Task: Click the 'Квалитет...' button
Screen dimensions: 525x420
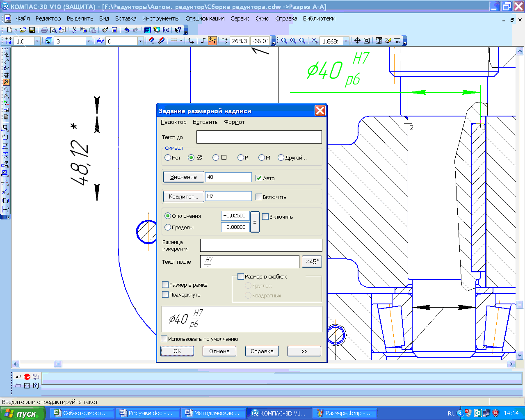Action: (x=183, y=196)
